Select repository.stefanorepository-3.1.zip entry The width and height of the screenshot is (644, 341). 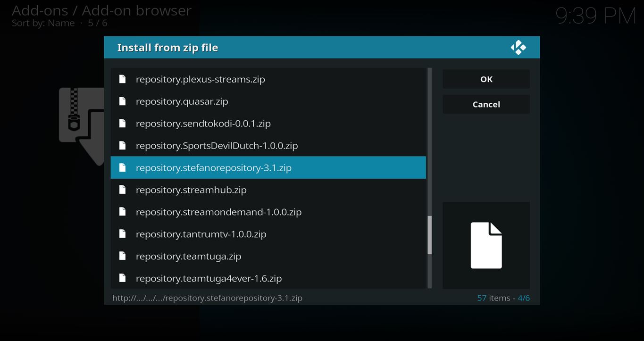(x=213, y=168)
